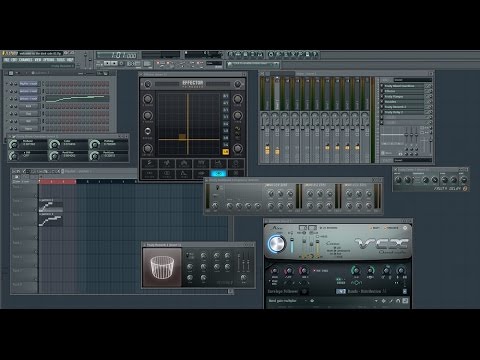Click the automation curve in the step sequencer
This screenshot has width=480, height=360.
click(x=77, y=98)
